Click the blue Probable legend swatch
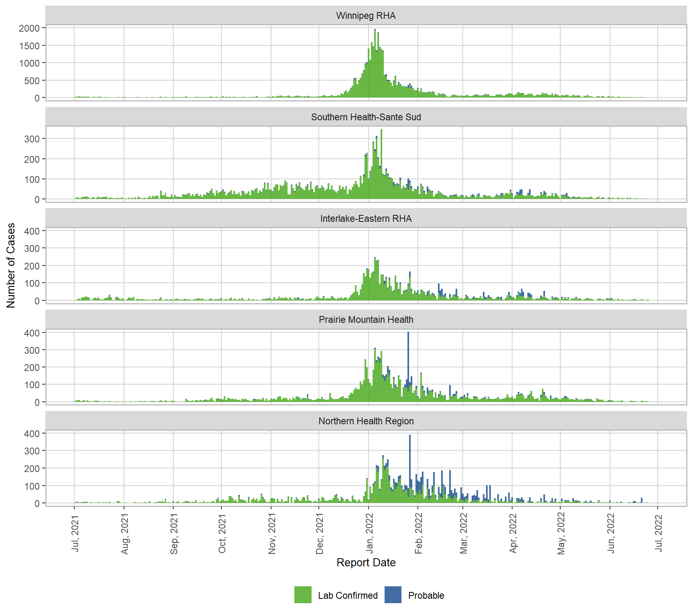This screenshot has width=693, height=616. (393, 595)
